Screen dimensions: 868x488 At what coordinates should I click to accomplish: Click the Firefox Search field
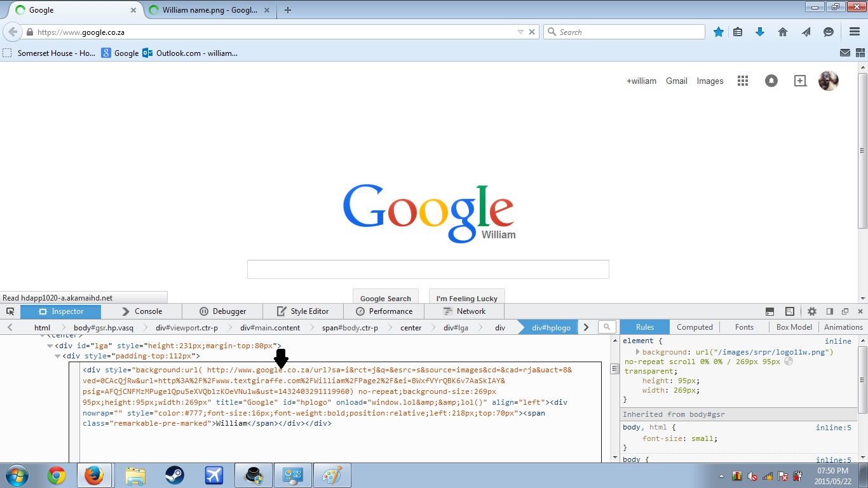(624, 32)
